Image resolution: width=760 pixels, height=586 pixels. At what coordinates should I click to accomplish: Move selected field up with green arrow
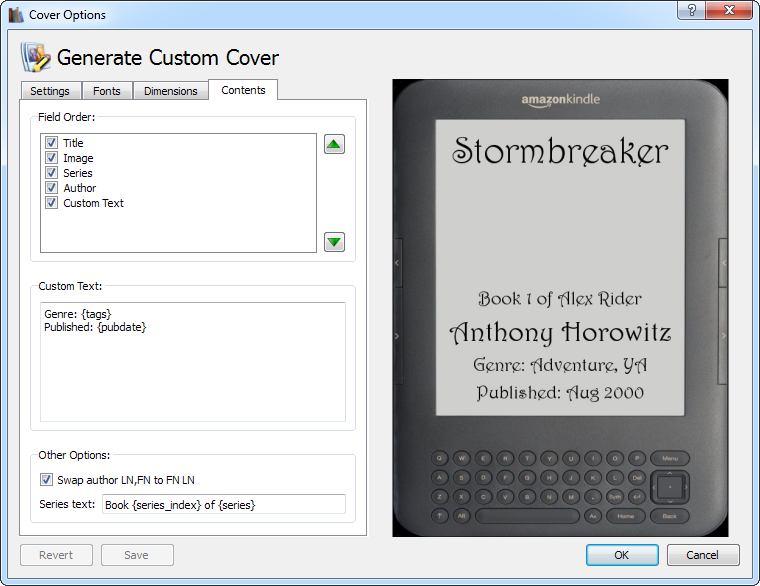point(334,144)
